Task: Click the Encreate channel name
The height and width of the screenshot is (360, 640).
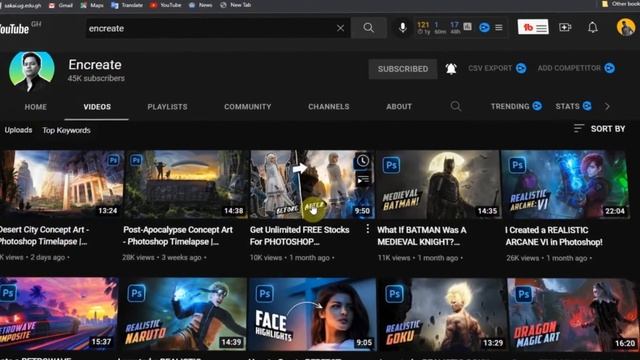Action: [x=95, y=64]
